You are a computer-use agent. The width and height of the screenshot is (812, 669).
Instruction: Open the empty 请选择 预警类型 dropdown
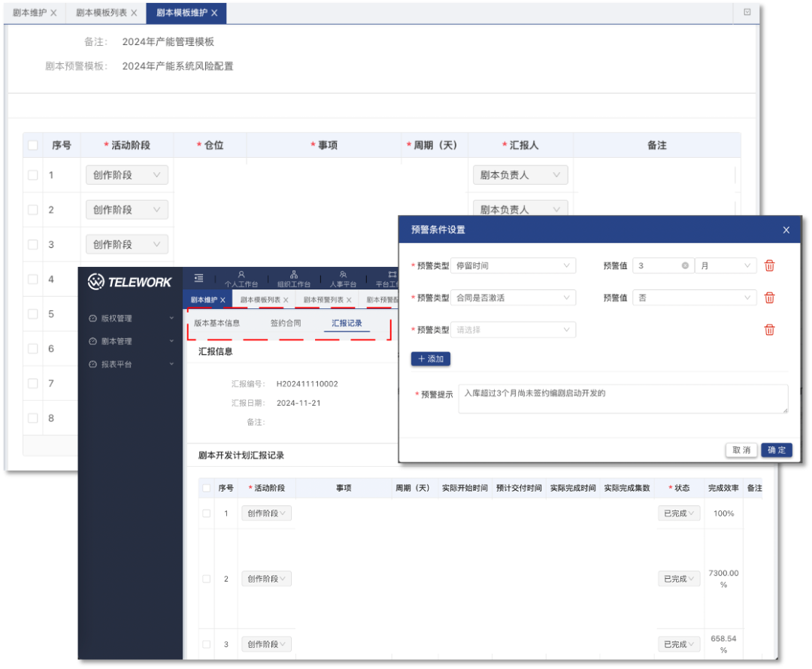click(x=514, y=330)
